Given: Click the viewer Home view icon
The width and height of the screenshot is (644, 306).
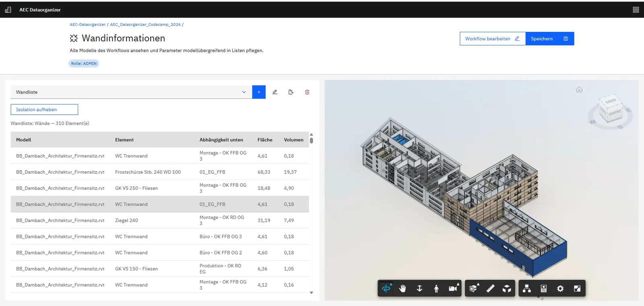Looking at the screenshot, I should (579, 90).
